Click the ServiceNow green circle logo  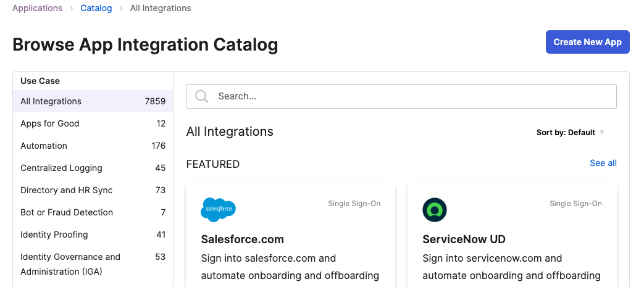tap(435, 210)
